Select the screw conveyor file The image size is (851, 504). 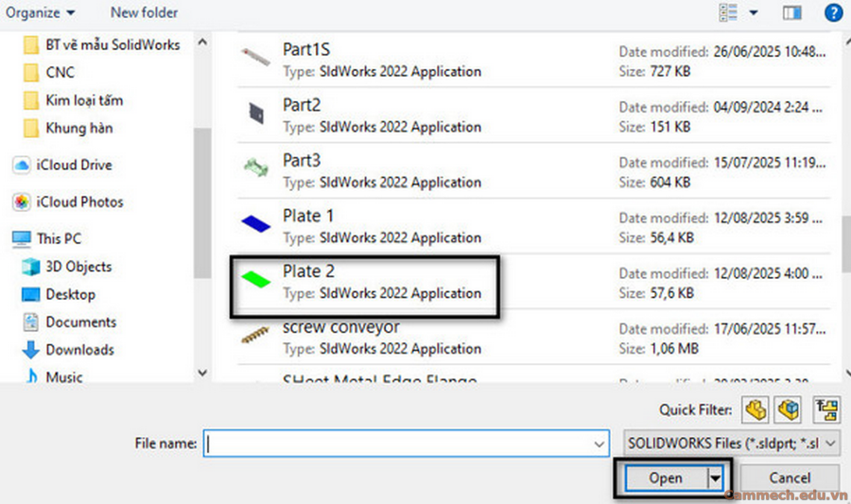coord(534,337)
